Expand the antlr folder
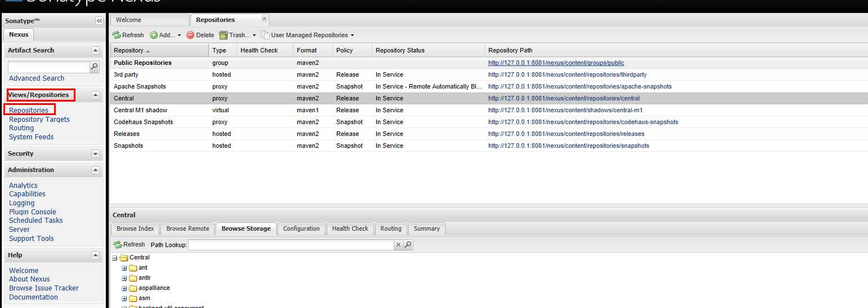Image resolution: width=868 pixels, height=308 pixels. (x=124, y=278)
